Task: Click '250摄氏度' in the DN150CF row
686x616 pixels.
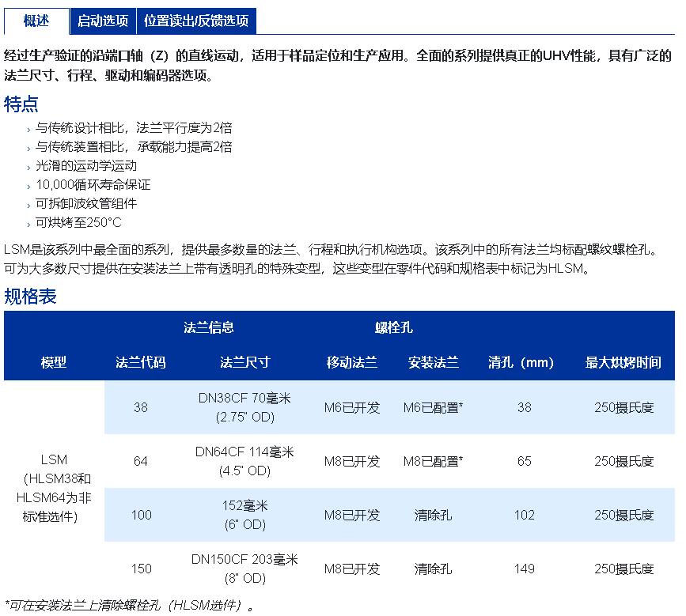Action: [623, 569]
